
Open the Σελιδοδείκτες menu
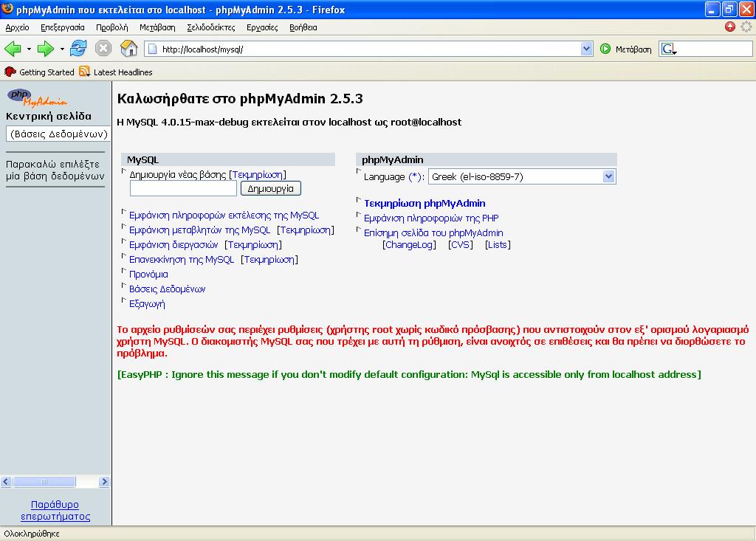[211, 27]
